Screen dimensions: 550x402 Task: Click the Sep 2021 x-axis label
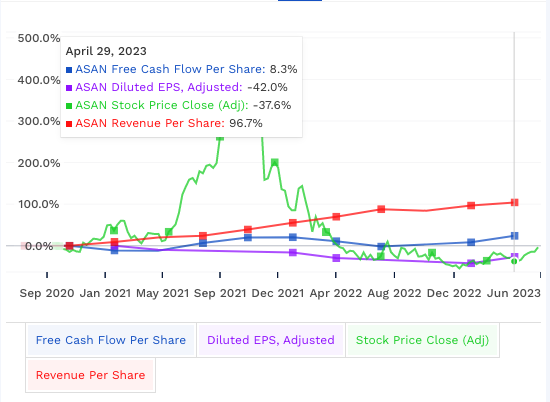[x=220, y=293]
